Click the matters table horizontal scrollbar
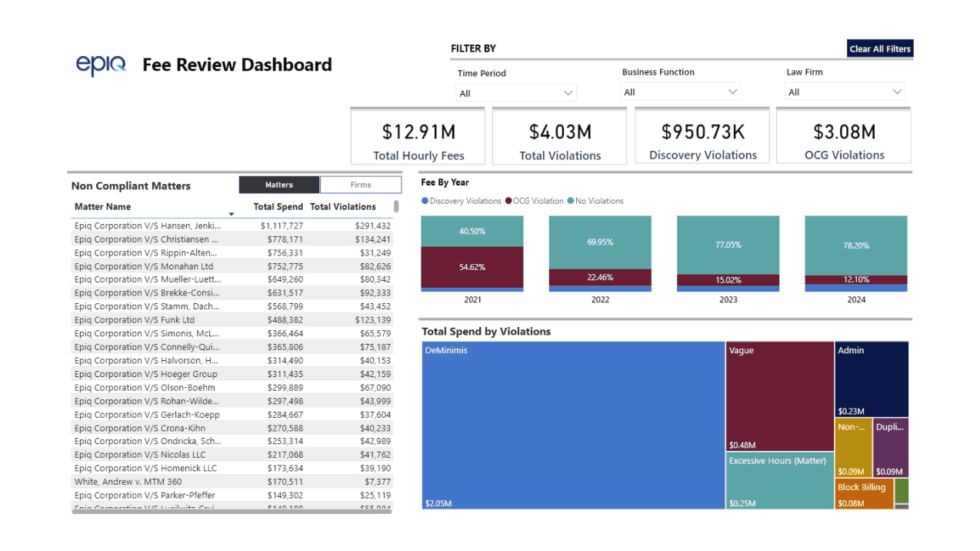Screen dimensions: 980x551 [x=232, y=511]
